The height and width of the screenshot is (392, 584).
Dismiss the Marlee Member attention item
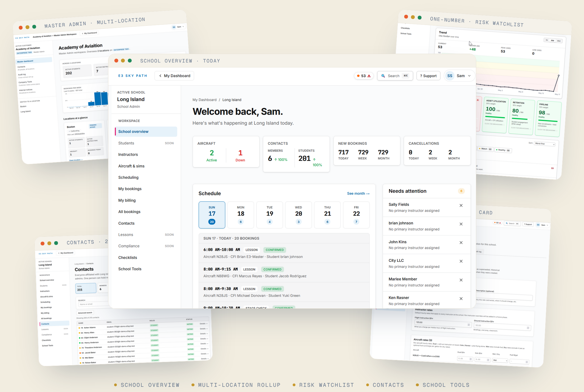(x=461, y=280)
